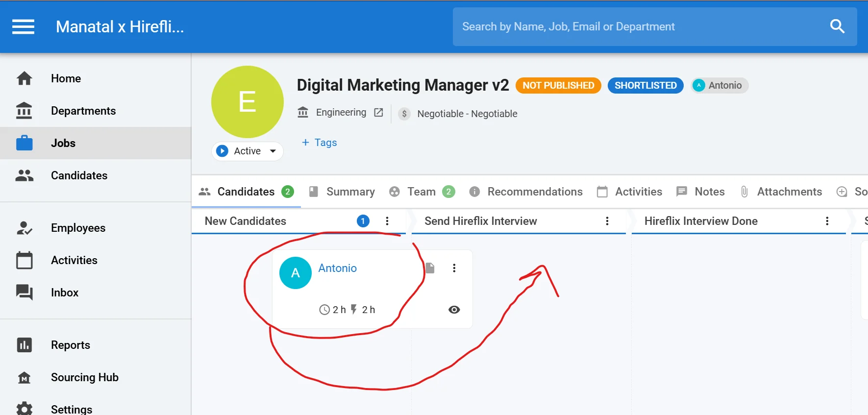Viewport: 868px width, 415px height.
Task: Click the salary dollar icon
Action: point(404,114)
